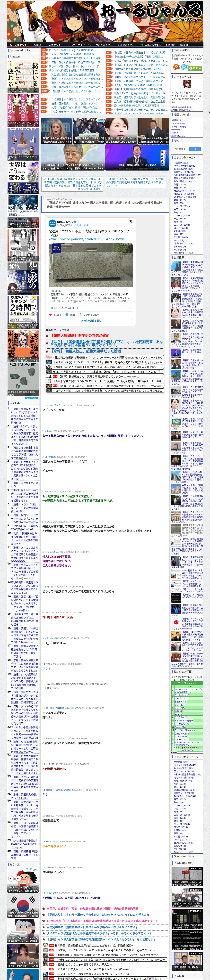Open the カイカイ反応通信 mutual link
The height and width of the screenshot is (980, 210).
[178, 123]
